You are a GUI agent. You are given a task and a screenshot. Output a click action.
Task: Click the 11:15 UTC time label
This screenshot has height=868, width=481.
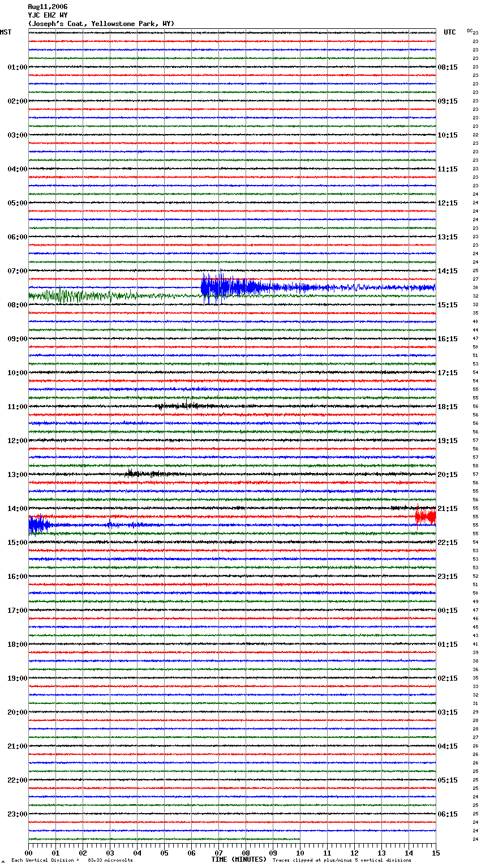pyautogui.click(x=448, y=169)
